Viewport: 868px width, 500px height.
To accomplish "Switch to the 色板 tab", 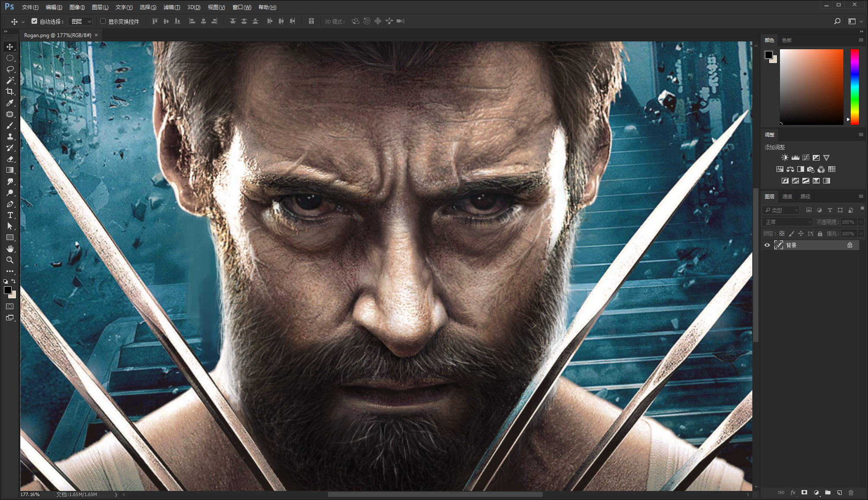I will [787, 40].
